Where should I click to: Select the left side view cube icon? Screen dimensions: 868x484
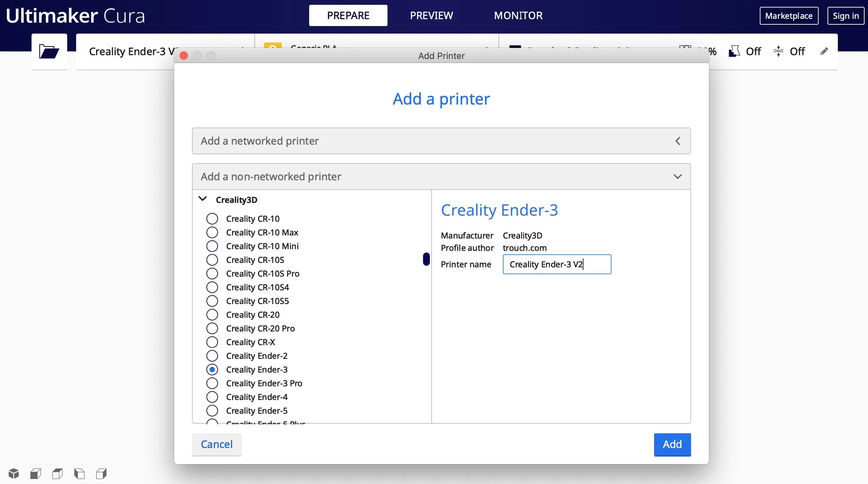click(x=79, y=473)
